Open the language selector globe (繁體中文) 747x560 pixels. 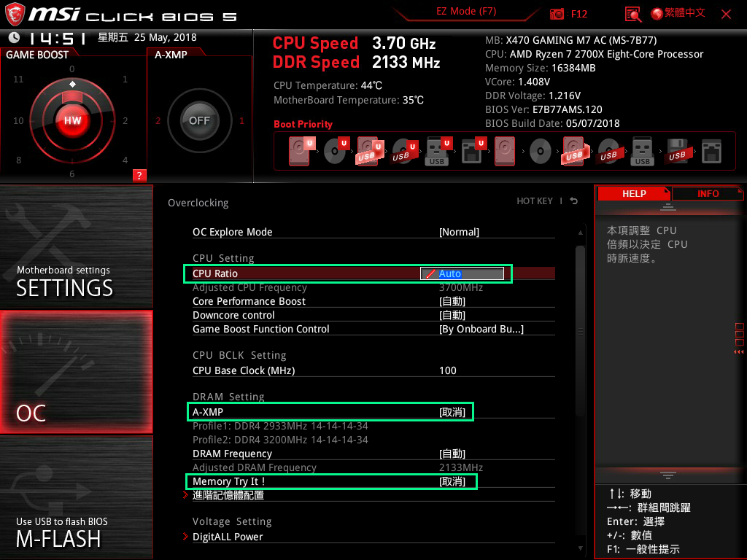(x=678, y=13)
